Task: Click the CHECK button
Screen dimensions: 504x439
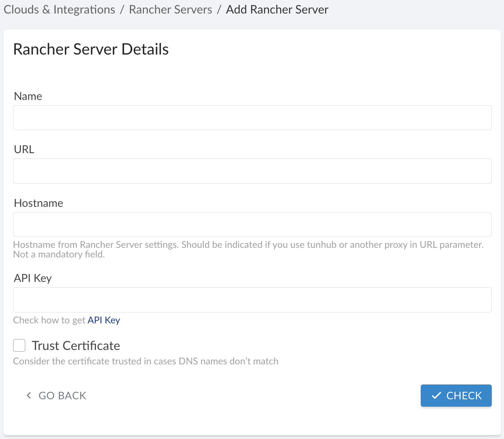Action: 456,395
